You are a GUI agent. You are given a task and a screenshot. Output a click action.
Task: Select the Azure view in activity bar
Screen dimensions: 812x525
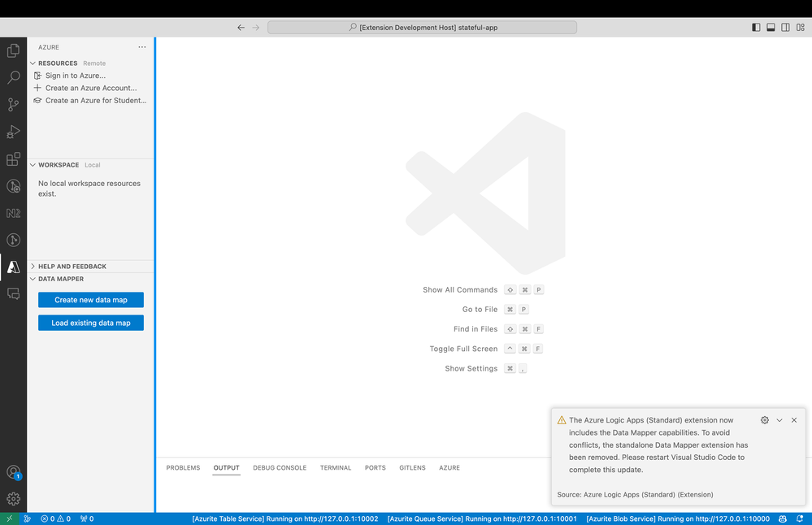14,267
